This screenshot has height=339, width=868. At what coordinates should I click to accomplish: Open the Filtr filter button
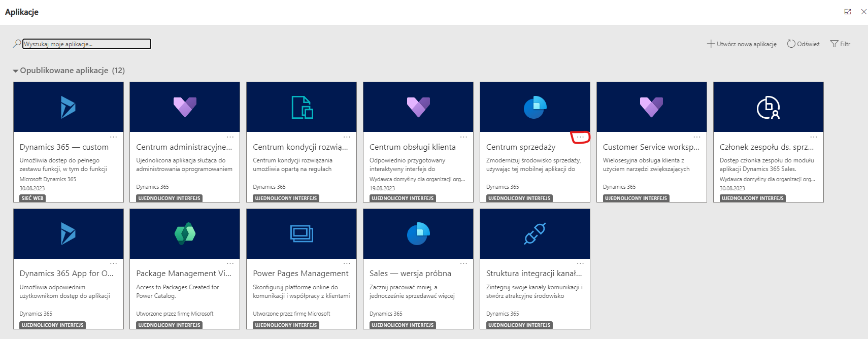click(840, 44)
